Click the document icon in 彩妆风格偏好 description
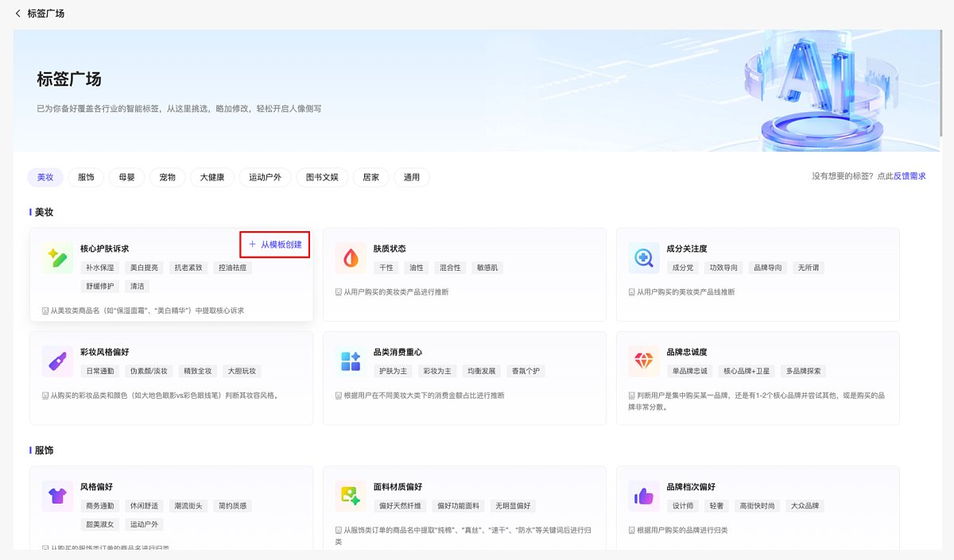954x560 pixels. (x=45, y=395)
